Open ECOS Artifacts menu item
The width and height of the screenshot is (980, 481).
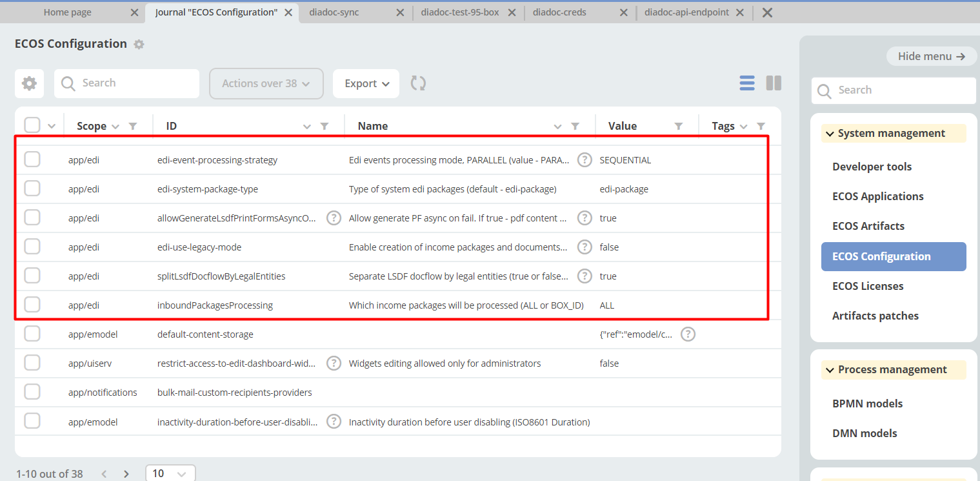[868, 226]
